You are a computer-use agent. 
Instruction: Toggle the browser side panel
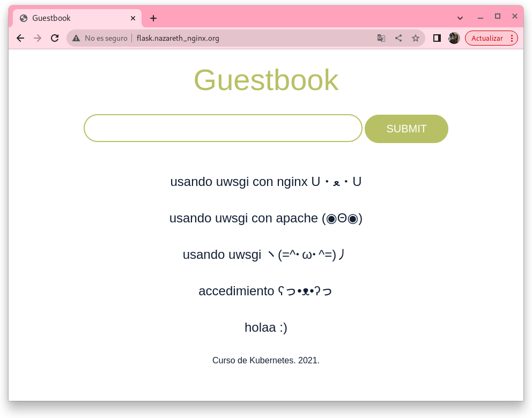click(437, 38)
